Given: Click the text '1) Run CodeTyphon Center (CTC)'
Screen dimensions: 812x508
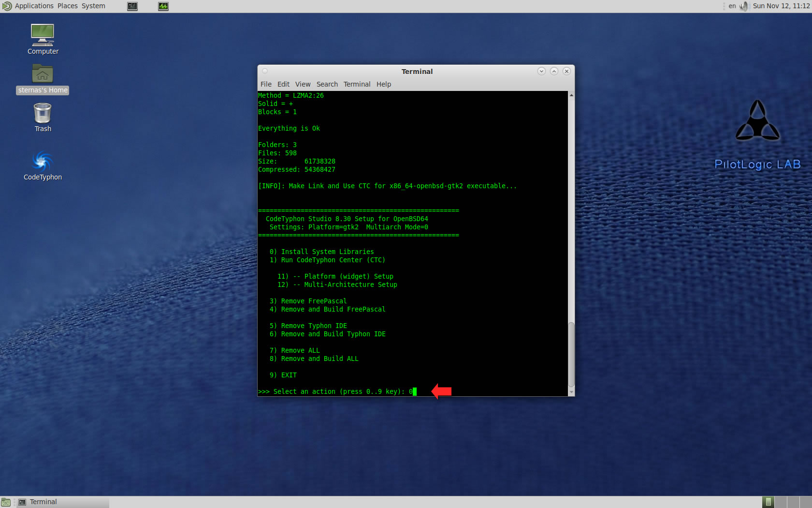Looking at the screenshot, I should pyautogui.click(x=328, y=260).
